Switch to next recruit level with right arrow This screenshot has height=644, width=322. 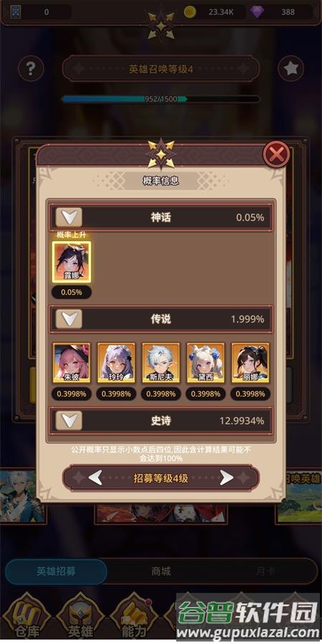pos(226,478)
